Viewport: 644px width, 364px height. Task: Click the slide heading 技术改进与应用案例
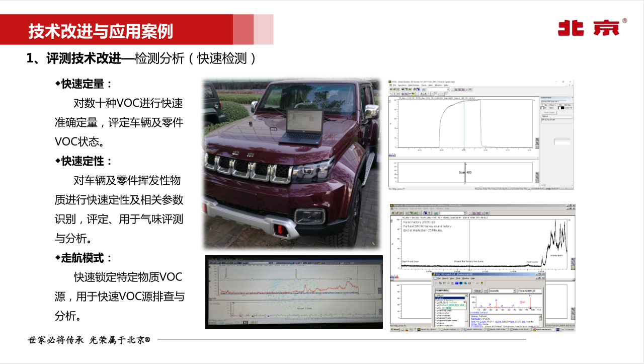coord(101,31)
